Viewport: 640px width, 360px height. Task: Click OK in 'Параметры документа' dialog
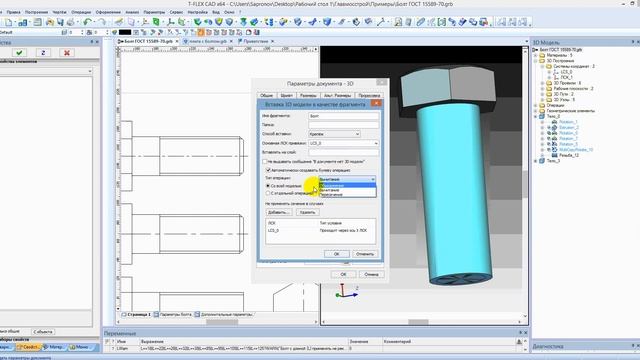point(343,274)
